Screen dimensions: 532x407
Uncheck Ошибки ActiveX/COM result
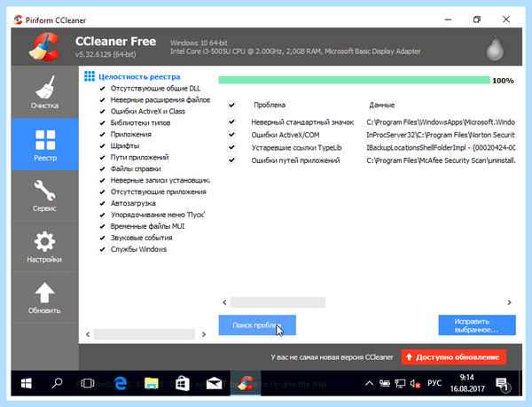(231, 134)
